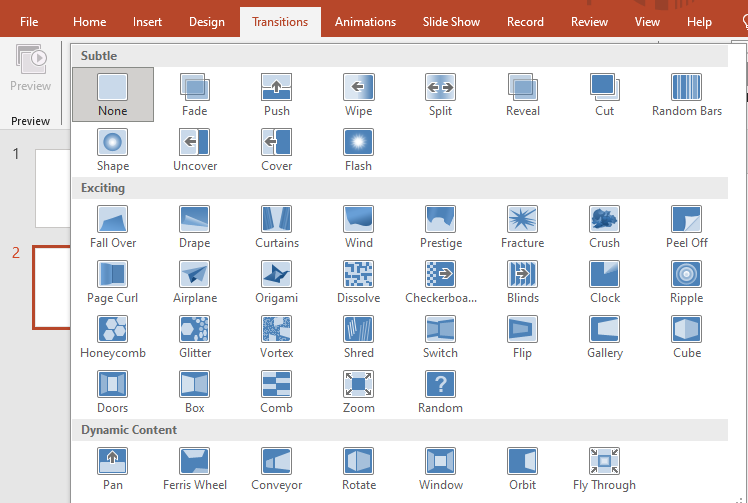
Task: Select the Push transition effect
Action: coord(277,94)
